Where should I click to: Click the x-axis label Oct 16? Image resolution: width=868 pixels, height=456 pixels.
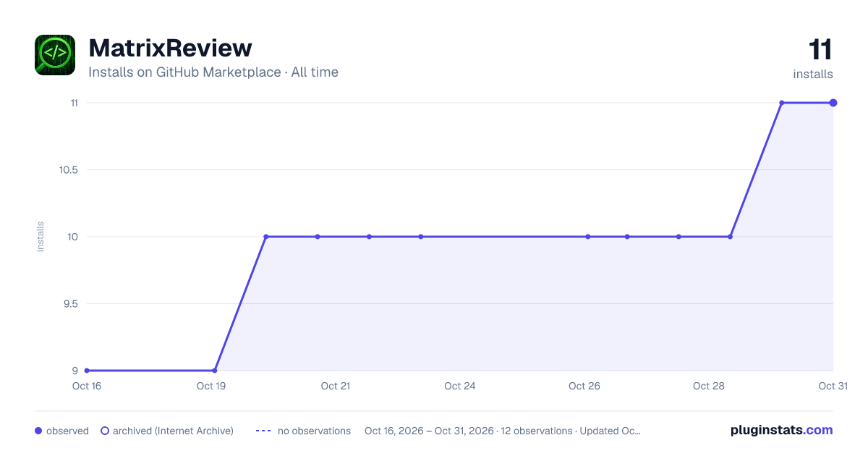[x=87, y=386]
